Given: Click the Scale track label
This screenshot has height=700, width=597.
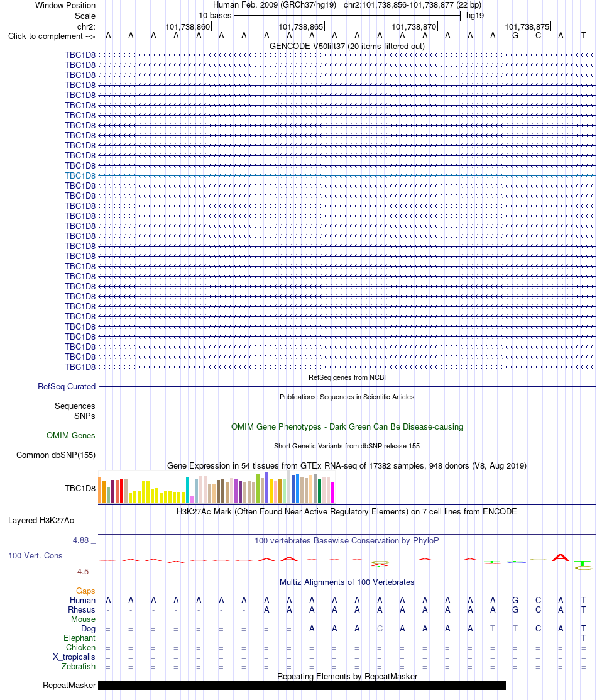Looking at the screenshot, I should point(85,16).
